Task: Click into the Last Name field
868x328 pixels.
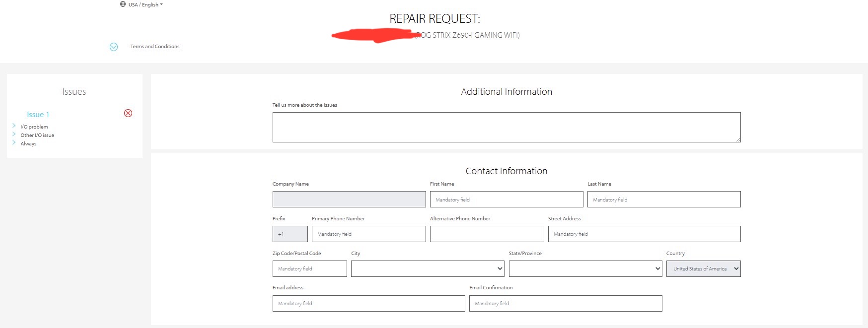Action: (x=664, y=199)
